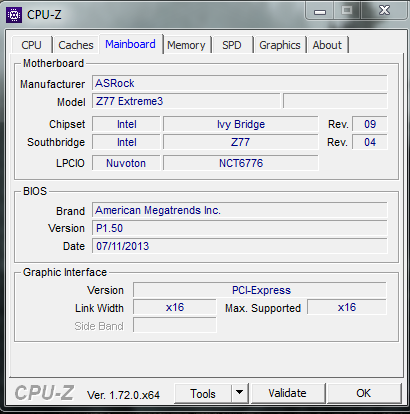Viewport: 410px width, 414px height.
Task: Click the Max. Supported label
Action: point(263,308)
